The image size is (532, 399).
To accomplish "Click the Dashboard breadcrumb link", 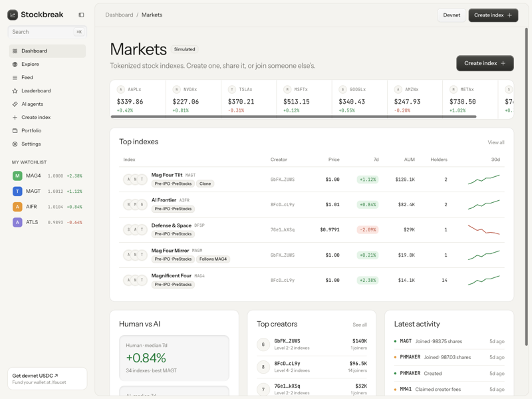I will [x=119, y=15].
